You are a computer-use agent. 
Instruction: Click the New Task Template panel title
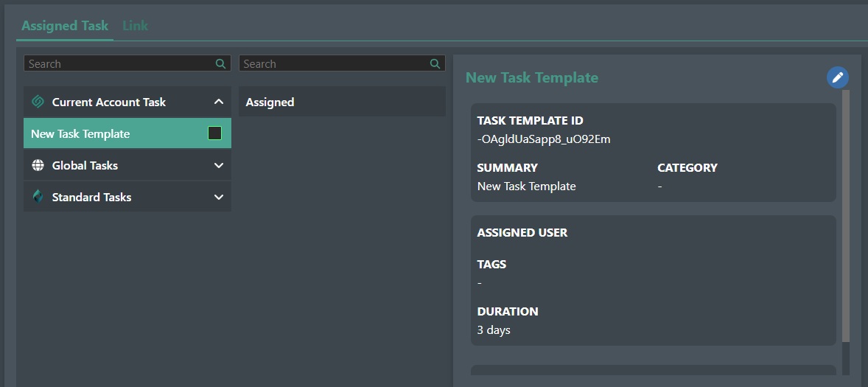(x=532, y=77)
